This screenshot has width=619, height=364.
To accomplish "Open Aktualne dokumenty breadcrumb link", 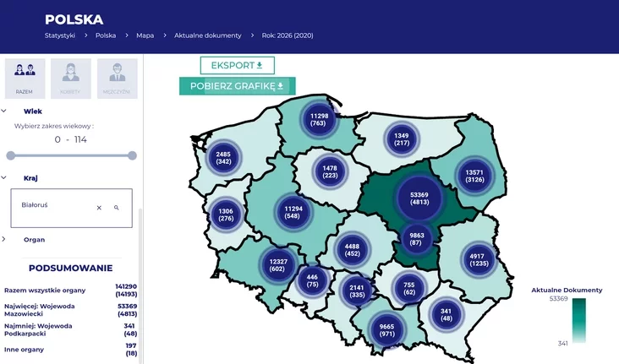I will [207, 35].
